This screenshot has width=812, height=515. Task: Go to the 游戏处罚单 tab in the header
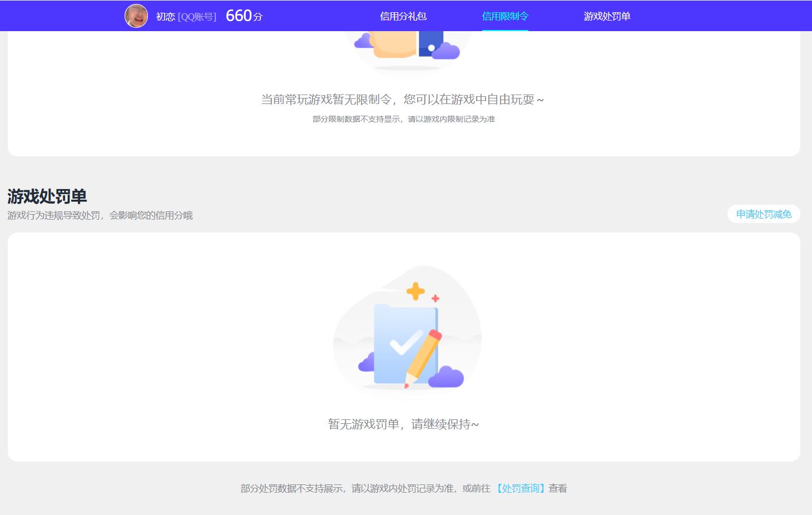607,16
